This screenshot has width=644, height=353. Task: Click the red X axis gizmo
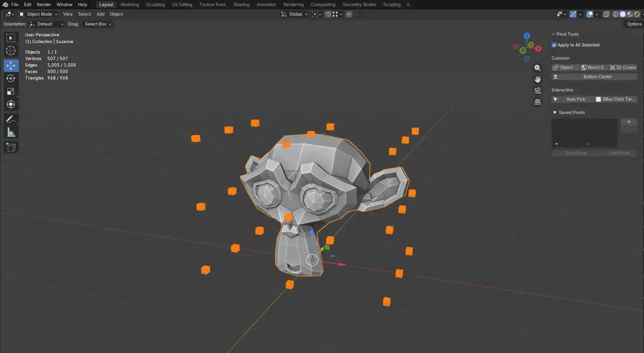tap(538, 49)
